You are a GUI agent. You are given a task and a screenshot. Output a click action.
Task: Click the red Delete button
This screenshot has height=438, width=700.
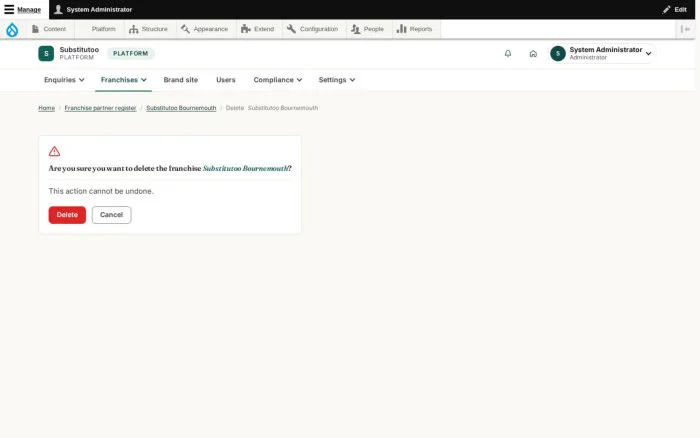coord(67,215)
